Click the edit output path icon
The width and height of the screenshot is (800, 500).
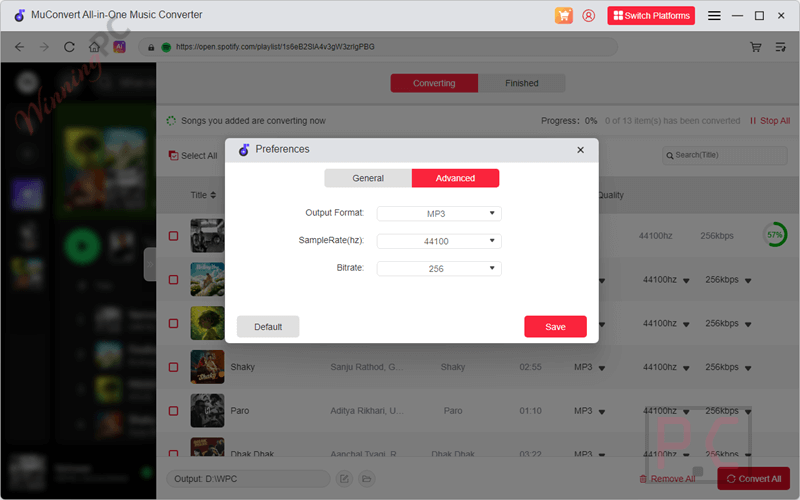click(x=344, y=479)
